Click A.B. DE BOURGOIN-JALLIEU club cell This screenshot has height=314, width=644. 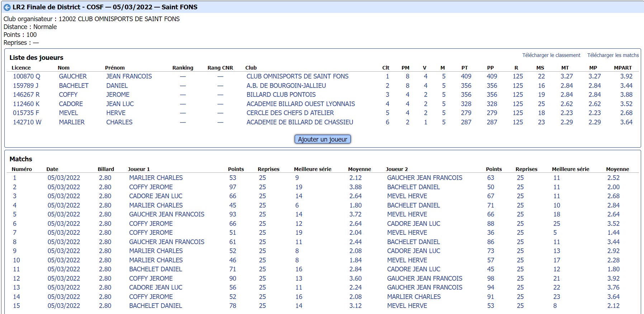point(286,86)
